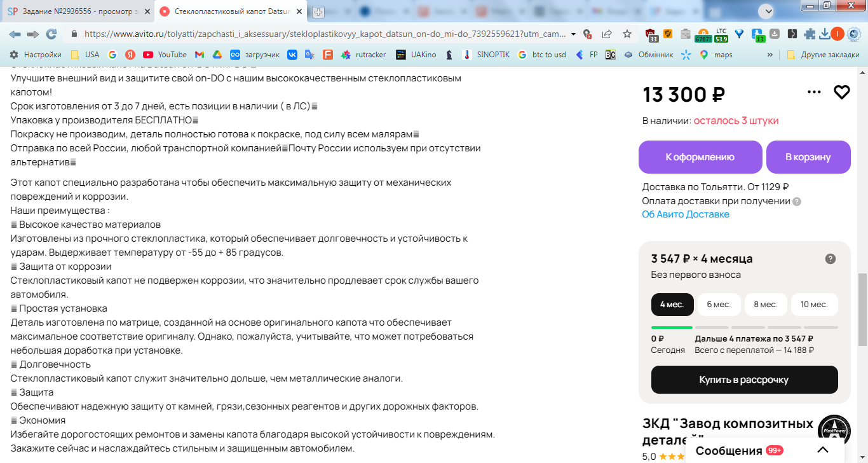Click the page vertical scrollbar thumb
Viewport: 868px width, 463px height.
click(x=862, y=310)
